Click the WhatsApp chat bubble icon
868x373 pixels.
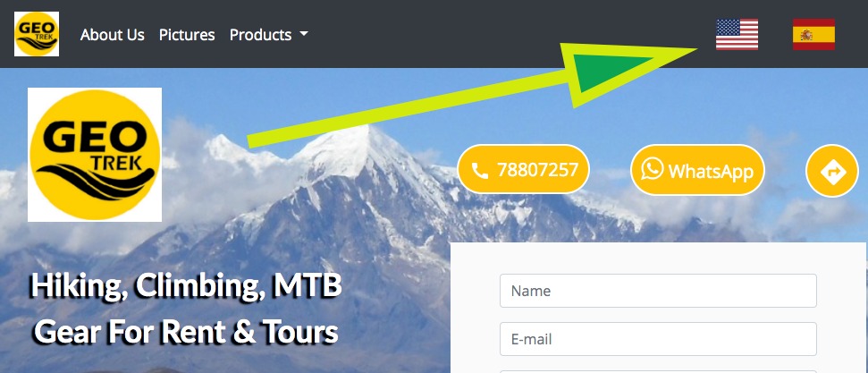coord(652,169)
